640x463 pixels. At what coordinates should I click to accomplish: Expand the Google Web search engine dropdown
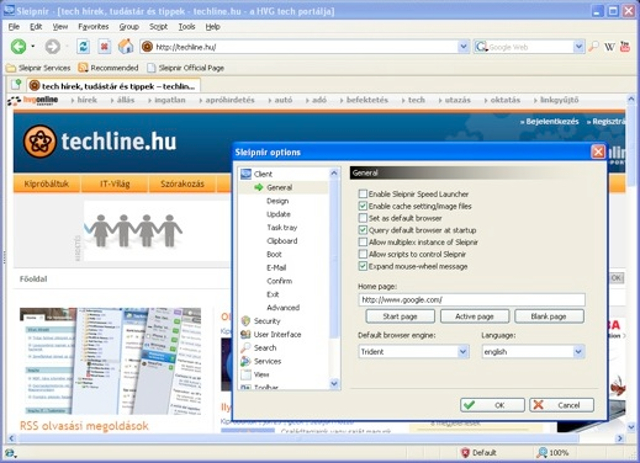click(x=578, y=47)
